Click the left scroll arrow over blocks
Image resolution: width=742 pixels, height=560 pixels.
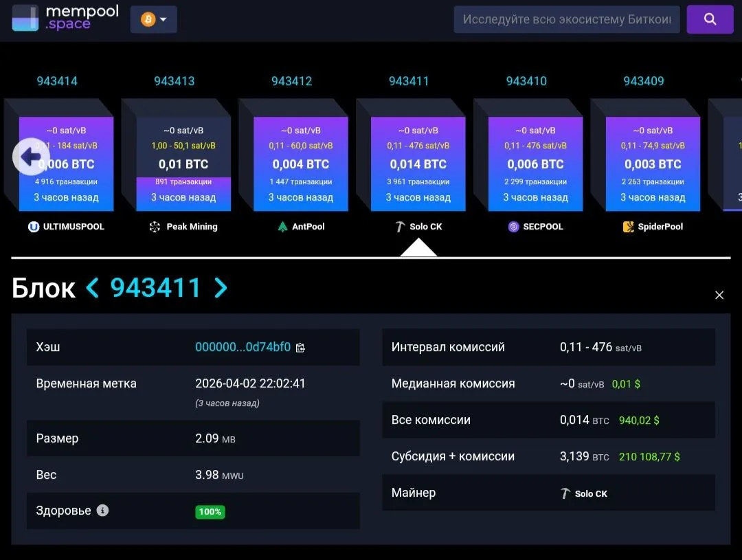(x=30, y=157)
